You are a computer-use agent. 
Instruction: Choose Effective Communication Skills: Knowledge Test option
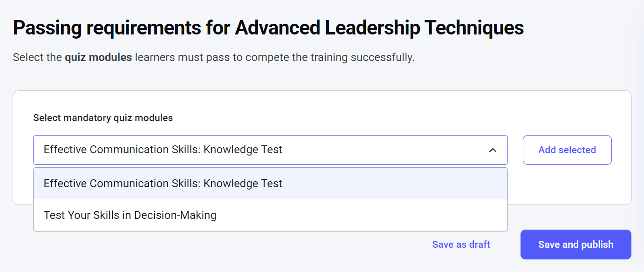click(163, 184)
